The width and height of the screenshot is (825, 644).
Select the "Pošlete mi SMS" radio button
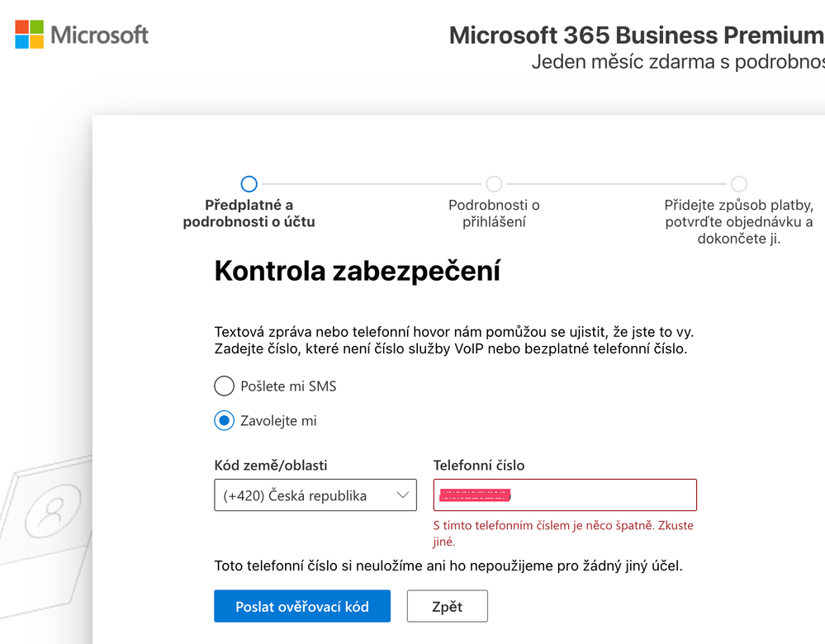(224, 386)
